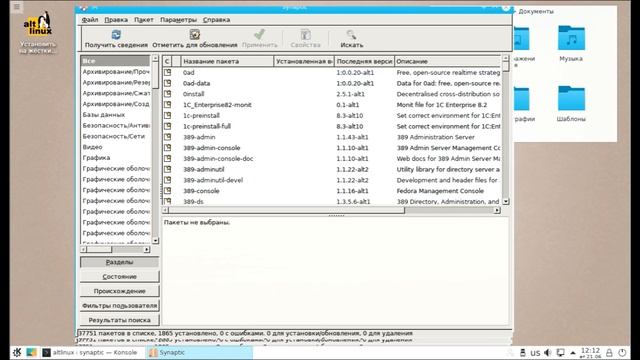
Task: Sort by Последняя версия column header
Action: 364,61
